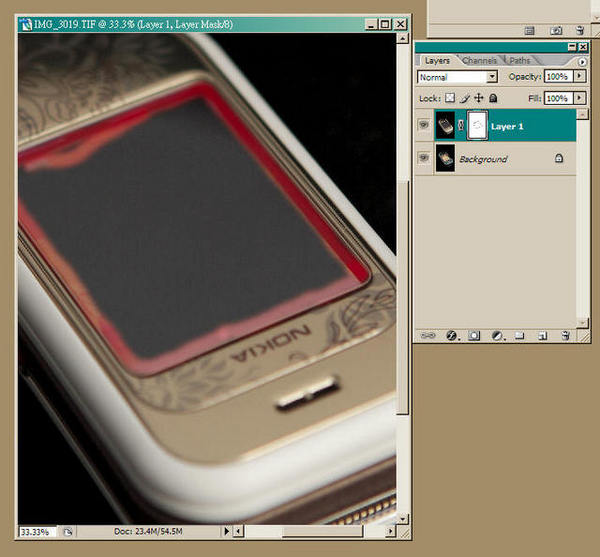The height and width of the screenshot is (557, 600).
Task: Delete state using History panel trash icon
Action: click(579, 31)
